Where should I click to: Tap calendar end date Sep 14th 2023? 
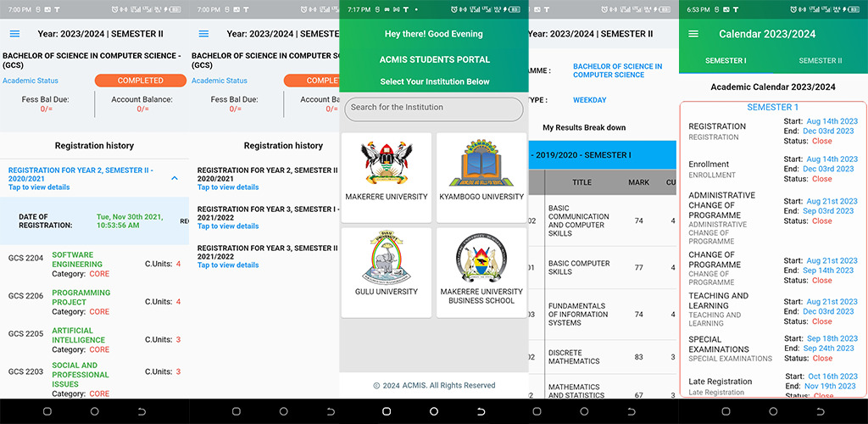pos(828,271)
